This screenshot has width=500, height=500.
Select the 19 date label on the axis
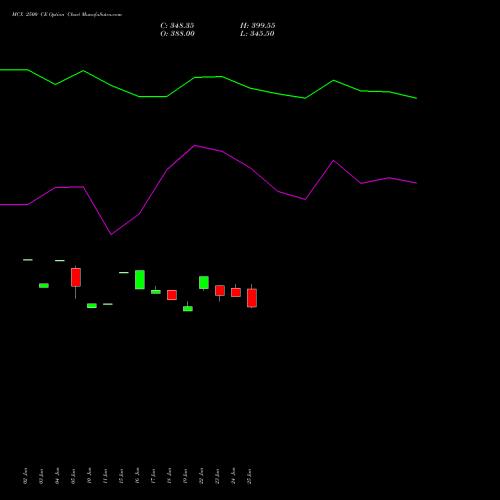(x=185, y=476)
